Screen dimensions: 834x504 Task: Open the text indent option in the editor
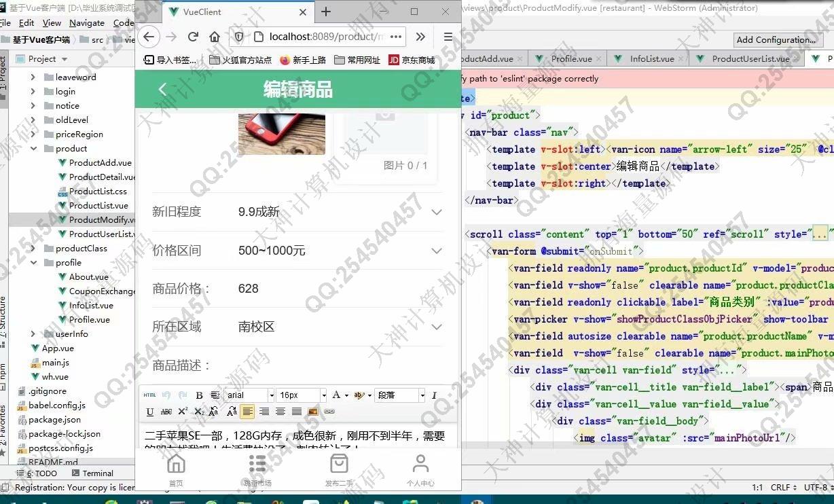coord(215,395)
